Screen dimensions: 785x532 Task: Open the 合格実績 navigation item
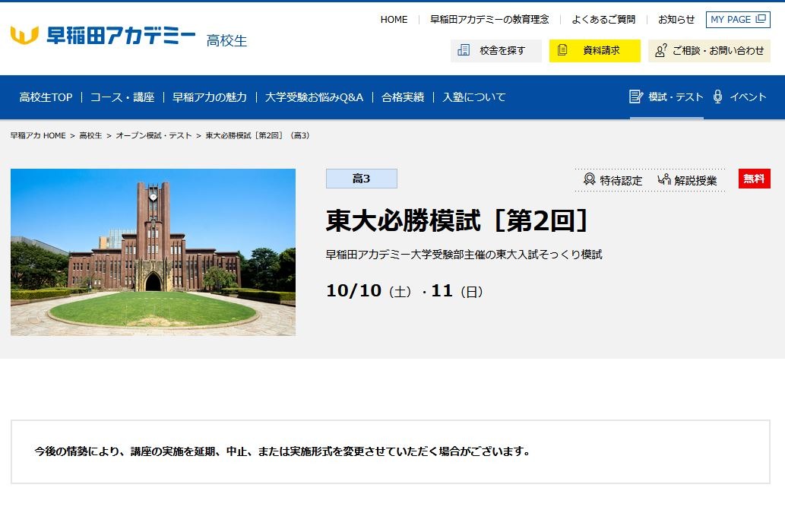(x=404, y=97)
